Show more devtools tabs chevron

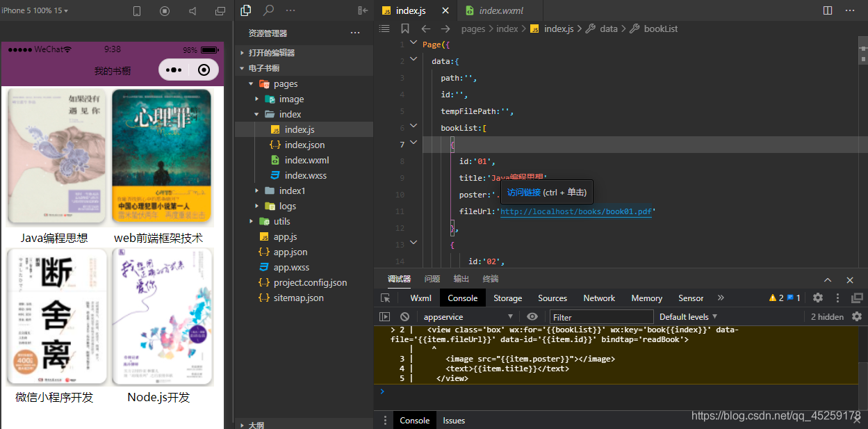click(x=721, y=298)
